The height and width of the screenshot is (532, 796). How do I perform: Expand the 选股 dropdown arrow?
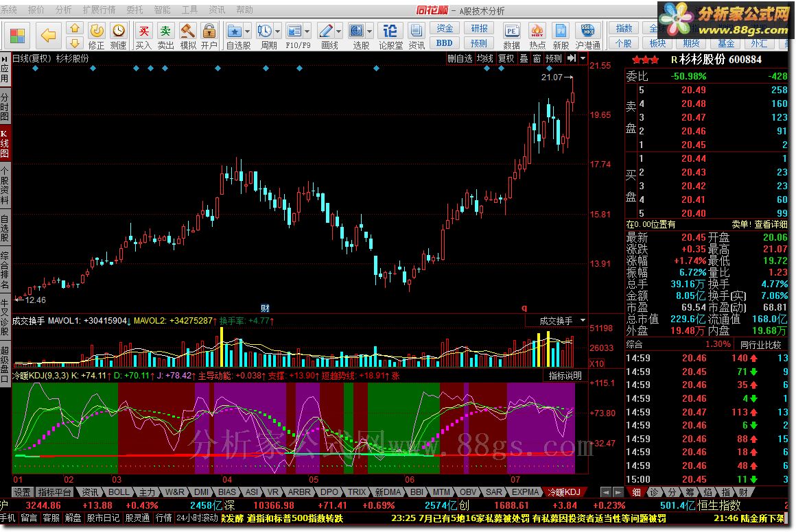pos(370,32)
